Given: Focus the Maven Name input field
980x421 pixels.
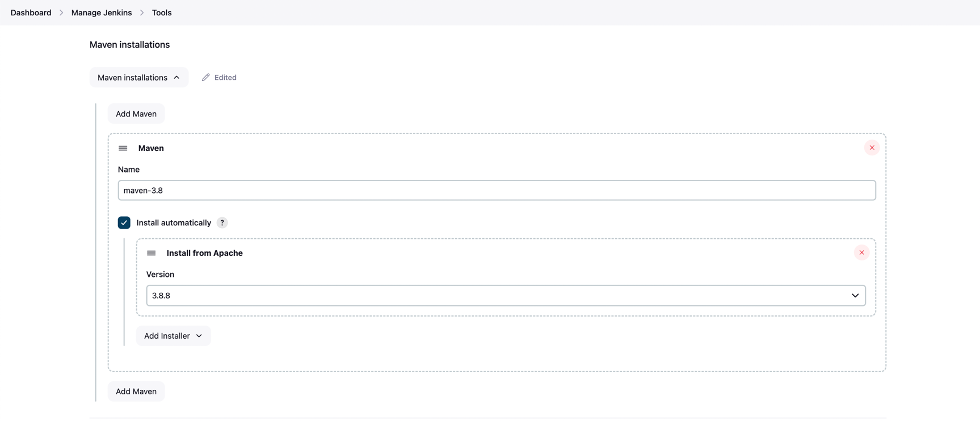Looking at the screenshot, I should click(x=497, y=191).
